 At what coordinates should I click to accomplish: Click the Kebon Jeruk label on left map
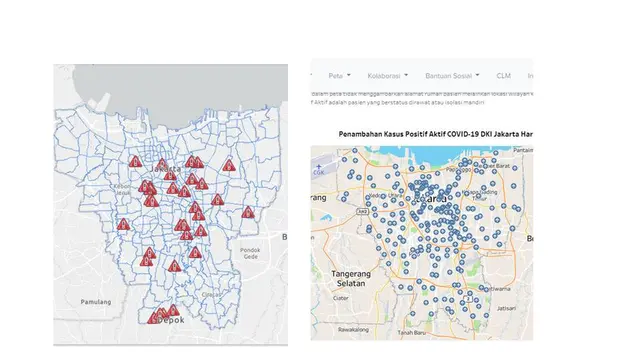point(122,189)
